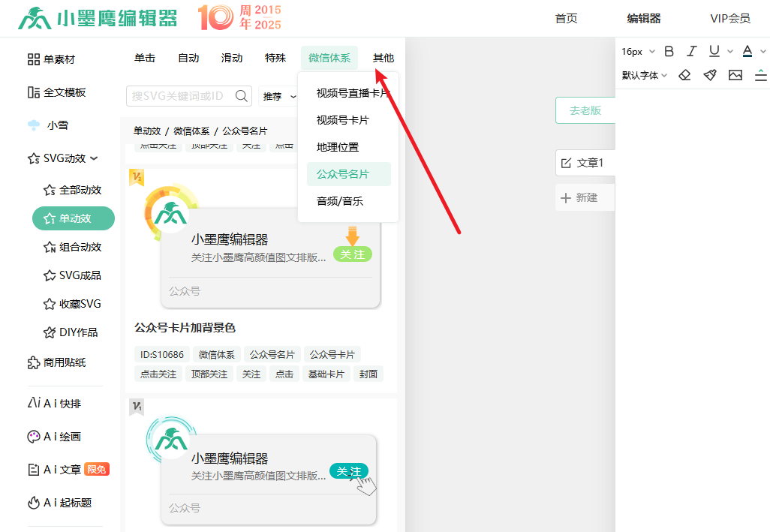Click the search magnifier icon
Viewport: 770px width, 532px height.
242,96
